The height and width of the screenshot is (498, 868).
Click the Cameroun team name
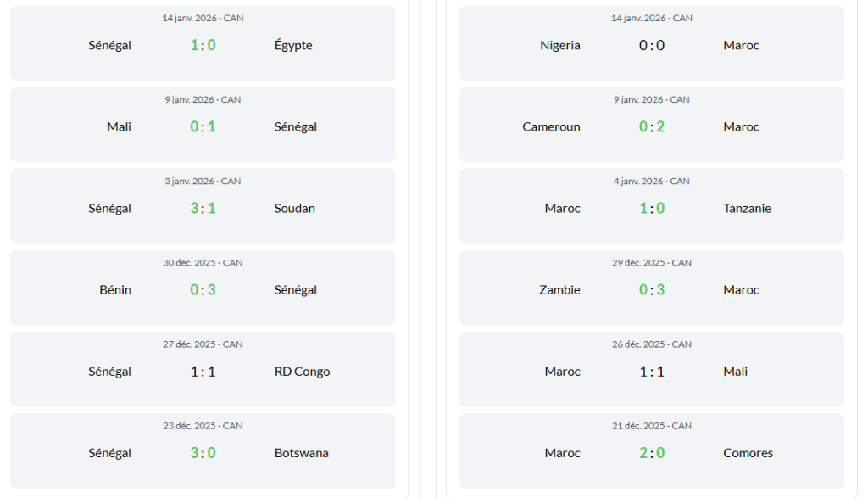tap(551, 126)
